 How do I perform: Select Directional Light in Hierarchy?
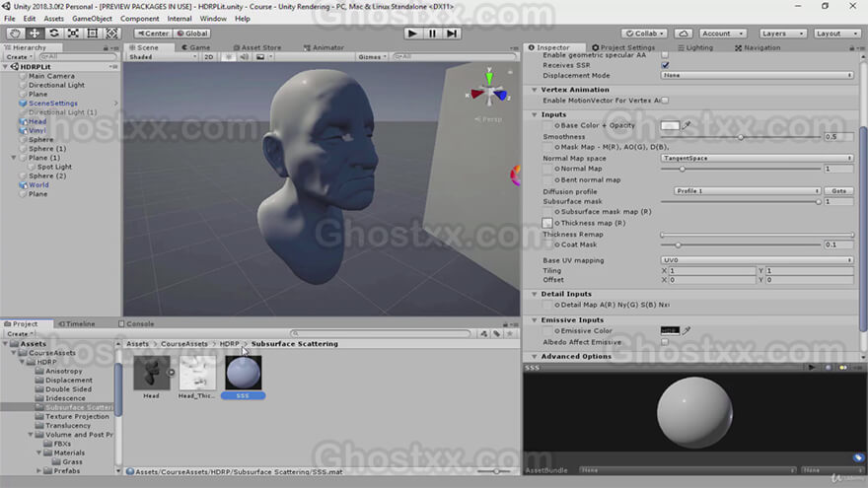(x=56, y=85)
